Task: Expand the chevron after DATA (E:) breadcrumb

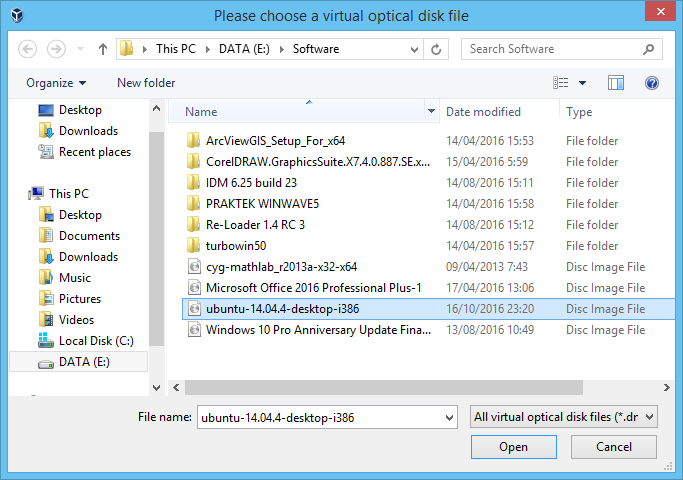Action: (282, 49)
